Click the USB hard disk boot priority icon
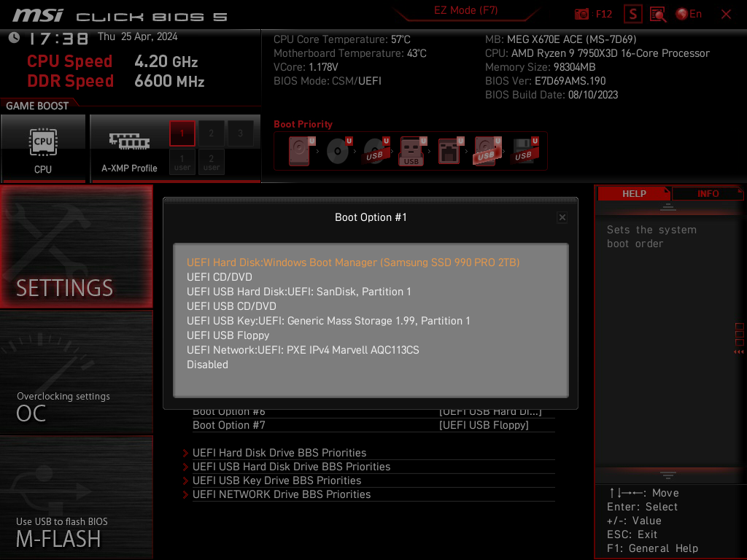Viewport: 747px width, 560px height. (x=487, y=151)
